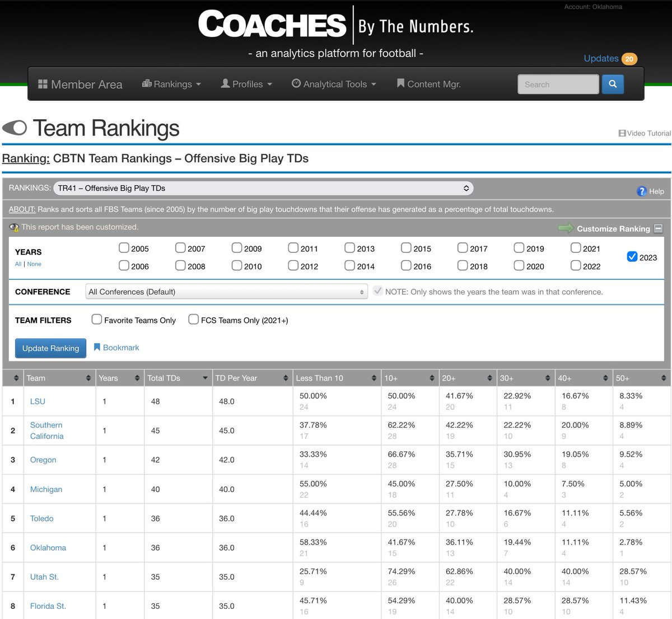Click the Bookmark link
Screen dimensions: 672x619
click(x=121, y=348)
